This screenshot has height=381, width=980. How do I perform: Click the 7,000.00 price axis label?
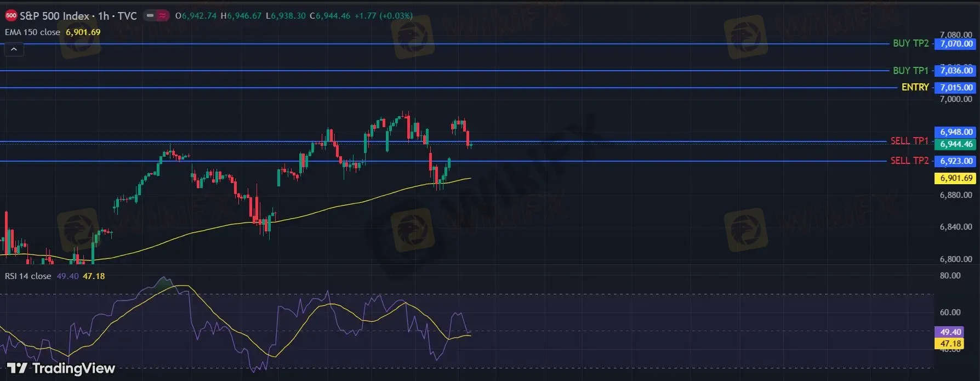(x=956, y=99)
